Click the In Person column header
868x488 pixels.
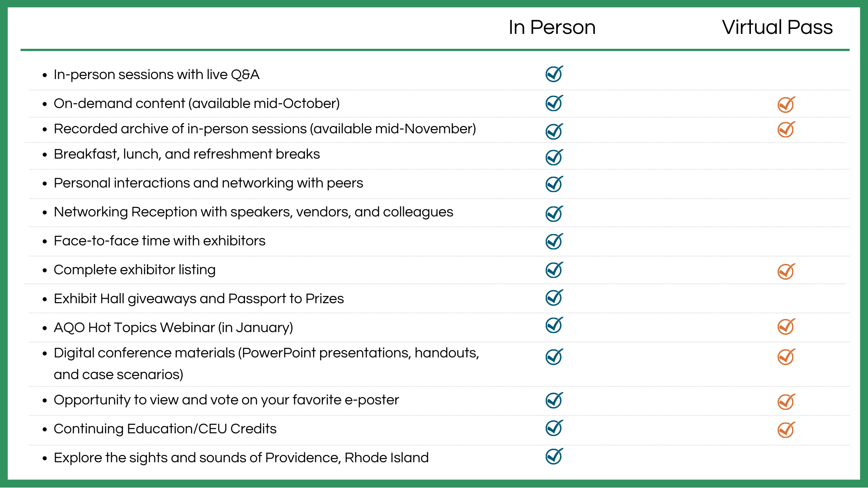(552, 28)
